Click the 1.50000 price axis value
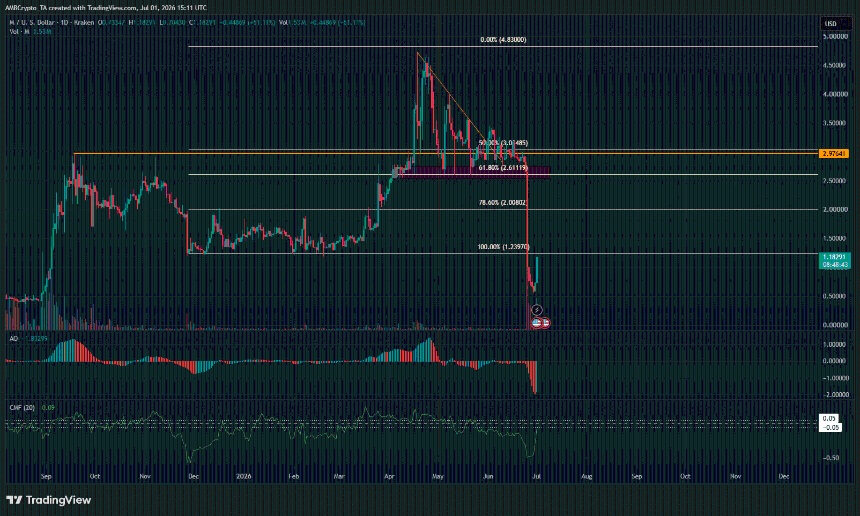The width and height of the screenshot is (860, 516). point(835,239)
